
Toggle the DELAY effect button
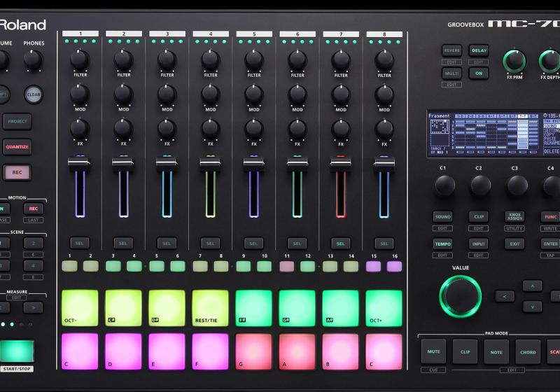coord(479,50)
